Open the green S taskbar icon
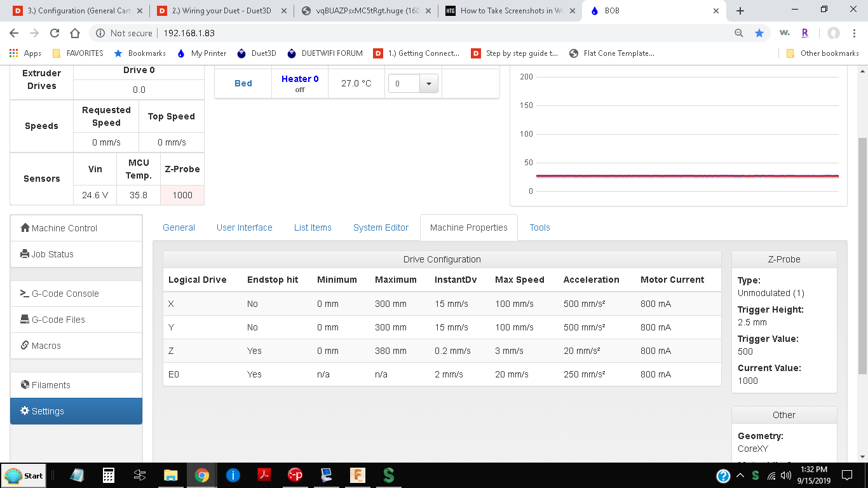The height and width of the screenshot is (488, 868). pyautogui.click(x=389, y=475)
